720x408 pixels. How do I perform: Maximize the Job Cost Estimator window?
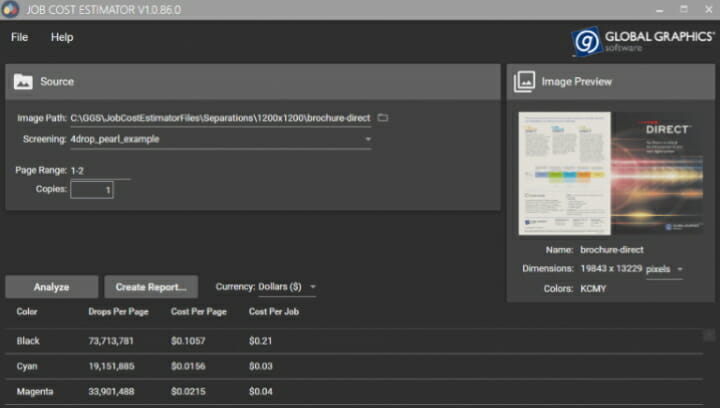click(x=684, y=10)
